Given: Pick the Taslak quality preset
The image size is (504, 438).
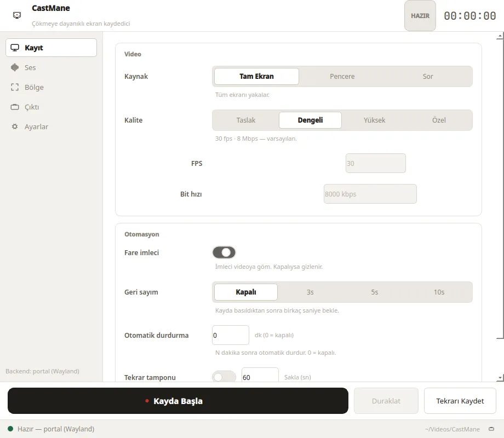Looking at the screenshot, I should [x=246, y=120].
